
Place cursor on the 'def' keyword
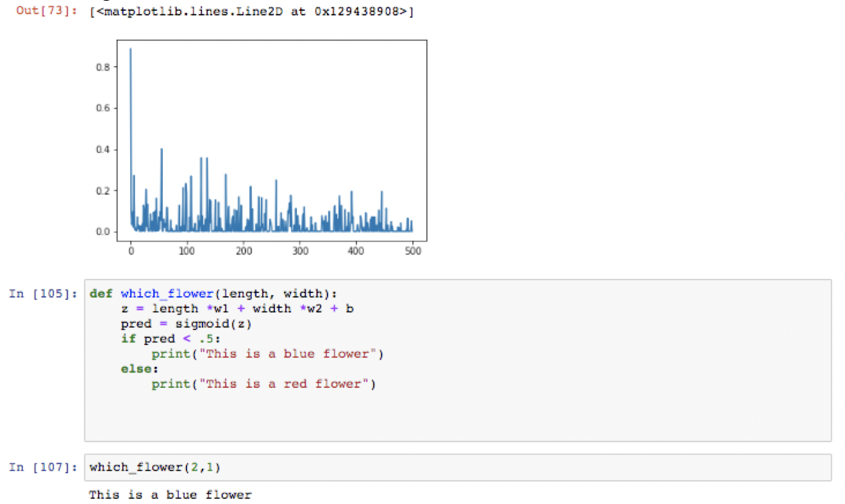pos(101,294)
